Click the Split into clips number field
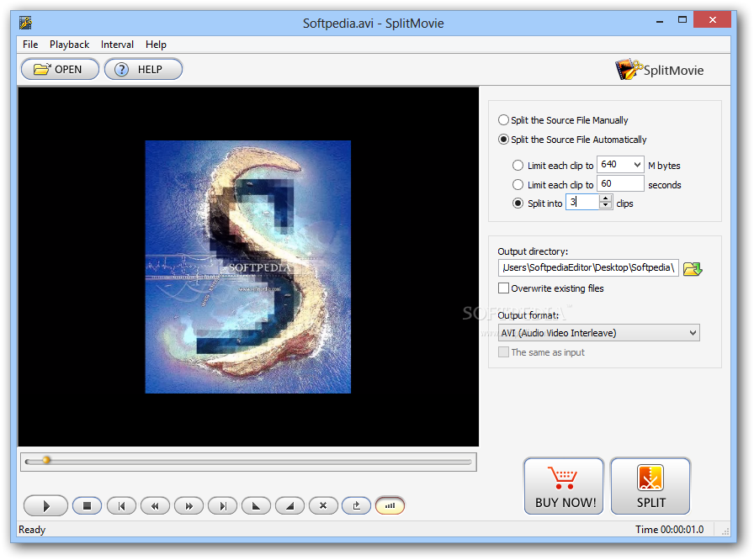Viewport: 754px width, 560px height. (x=582, y=202)
